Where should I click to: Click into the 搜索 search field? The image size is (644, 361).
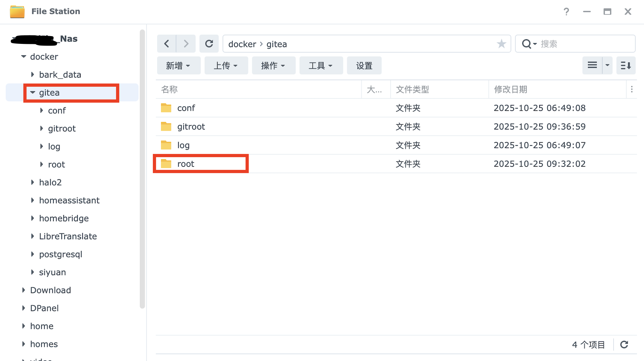[584, 44]
